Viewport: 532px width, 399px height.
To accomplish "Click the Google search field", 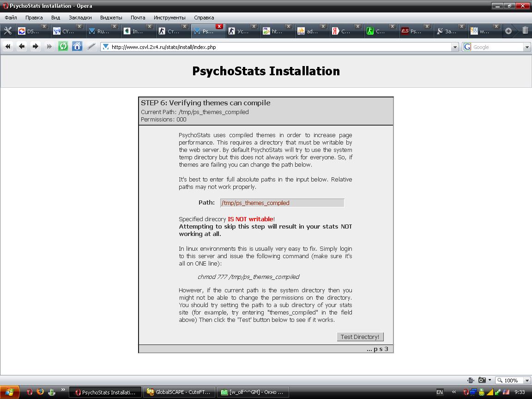I will tap(498, 47).
